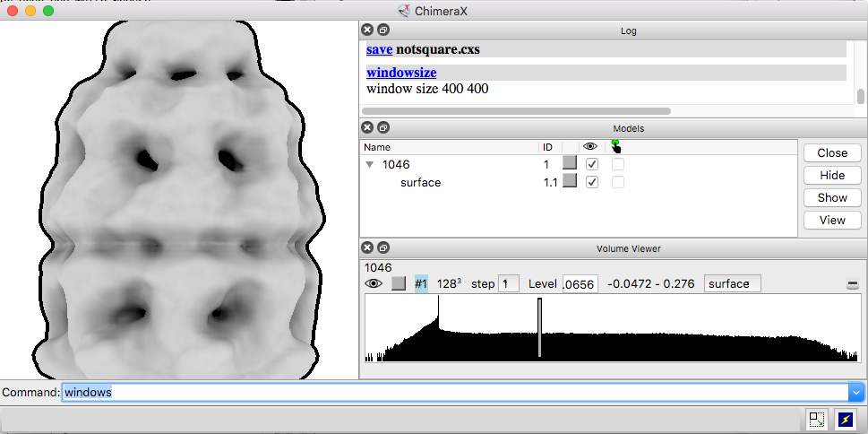Collapse the 1046 model tree
Screen dimensions: 868x434
pyautogui.click(x=369, y=165)
